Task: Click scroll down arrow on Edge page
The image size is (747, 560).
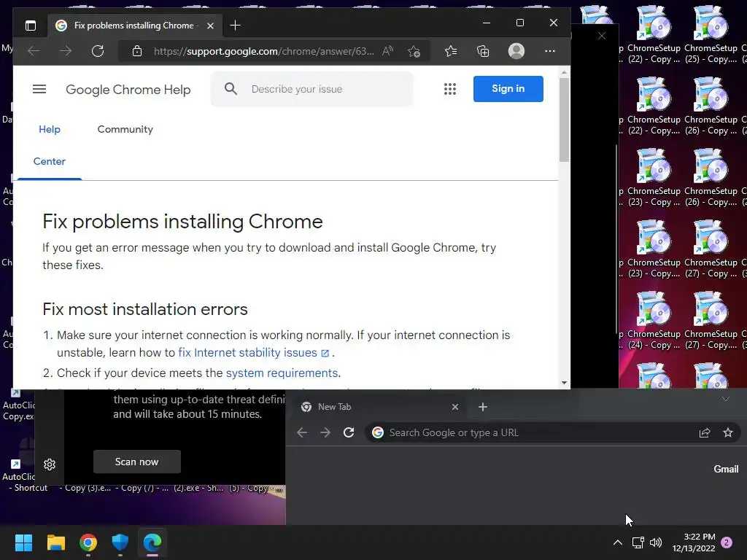Action: pos(564,382)
